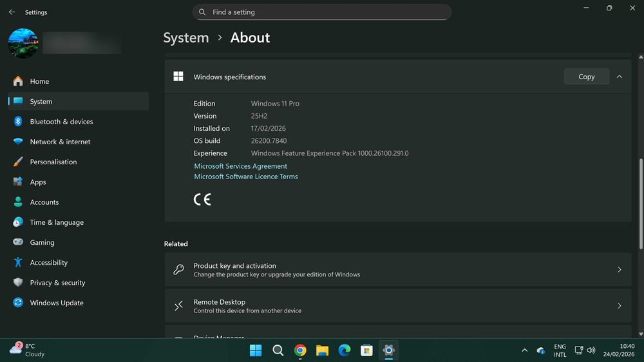This screenshot has height=362, width=644.
Task: Click the Home icon in sidebar
Action: [x=18, y=81]
